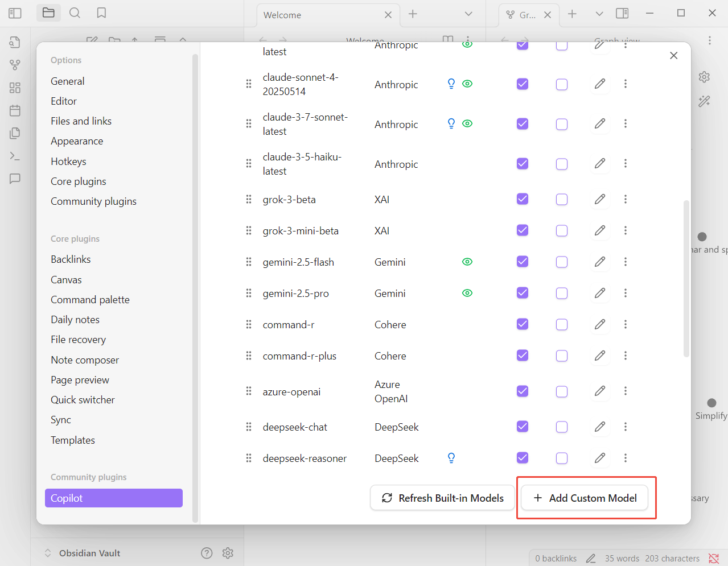This screenshot has height=566, width=728.
Task: Open the file explorer folder icon
Action: pyautogui.click(x=48, y=13)
